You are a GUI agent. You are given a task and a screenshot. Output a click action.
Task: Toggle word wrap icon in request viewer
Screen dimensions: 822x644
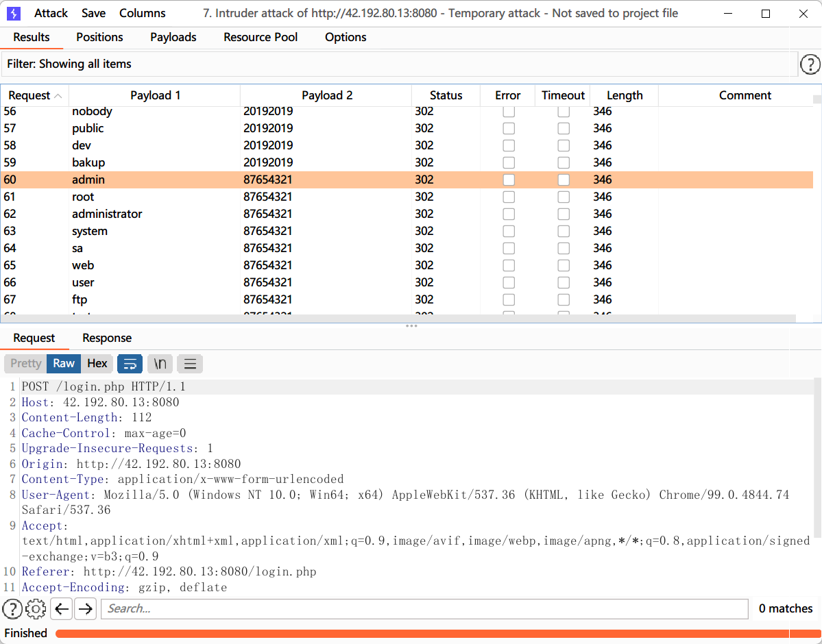click(x=130, y=364)
